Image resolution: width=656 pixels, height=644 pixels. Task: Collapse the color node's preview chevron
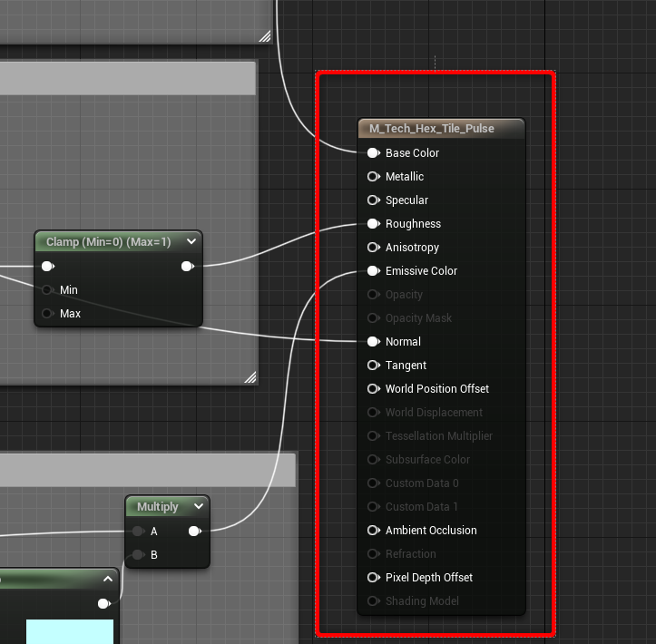click(x=108, y=580)
